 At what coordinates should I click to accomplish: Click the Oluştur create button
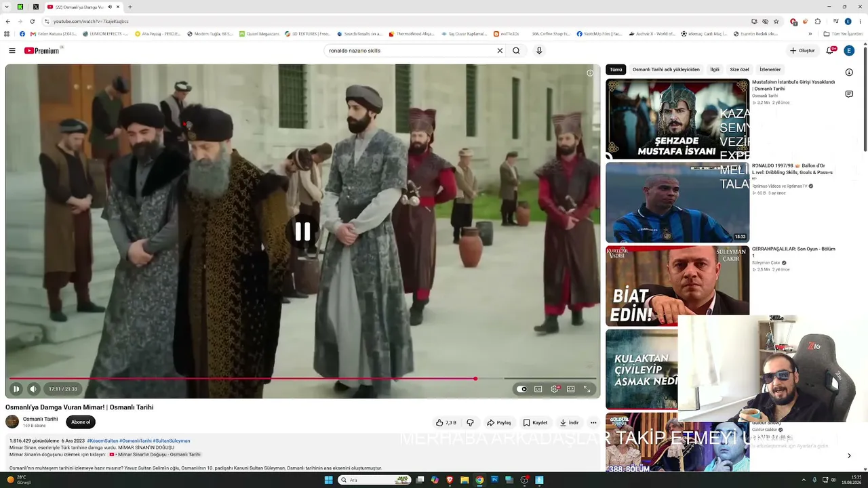tap(802, 51)
